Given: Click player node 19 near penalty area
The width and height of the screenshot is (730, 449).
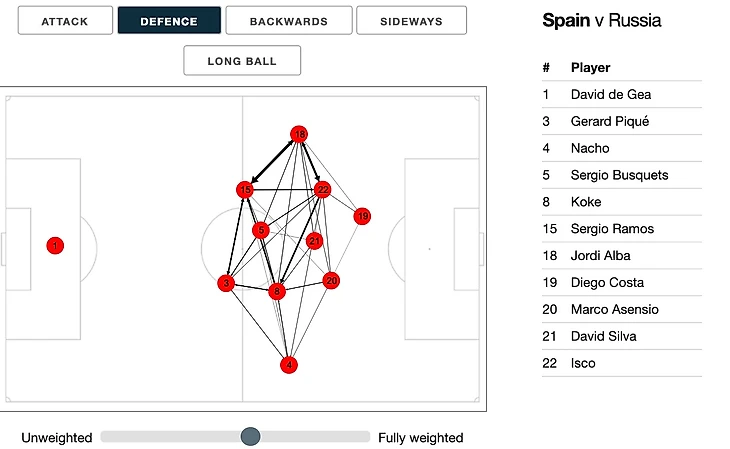Looking at the screenshot, I should pyautogui.click(x=362, y=216).
